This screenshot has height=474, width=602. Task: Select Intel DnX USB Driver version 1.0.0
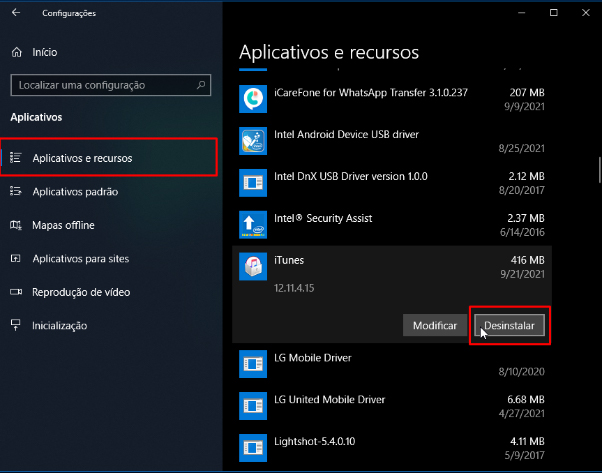(392, 183)
